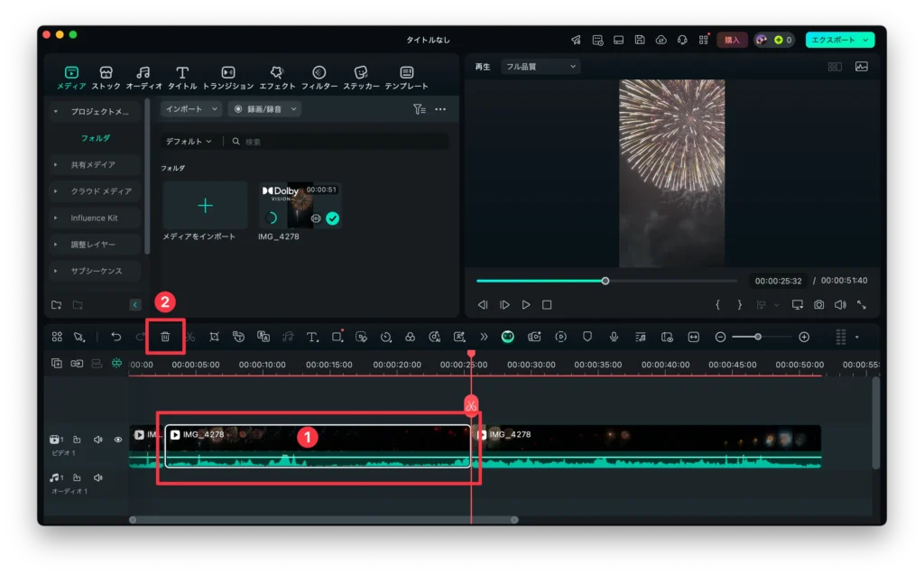Click the preview playback progress slider
Image resolution: width=924 pixels, height=575 pixels.
tap(605, 281)
